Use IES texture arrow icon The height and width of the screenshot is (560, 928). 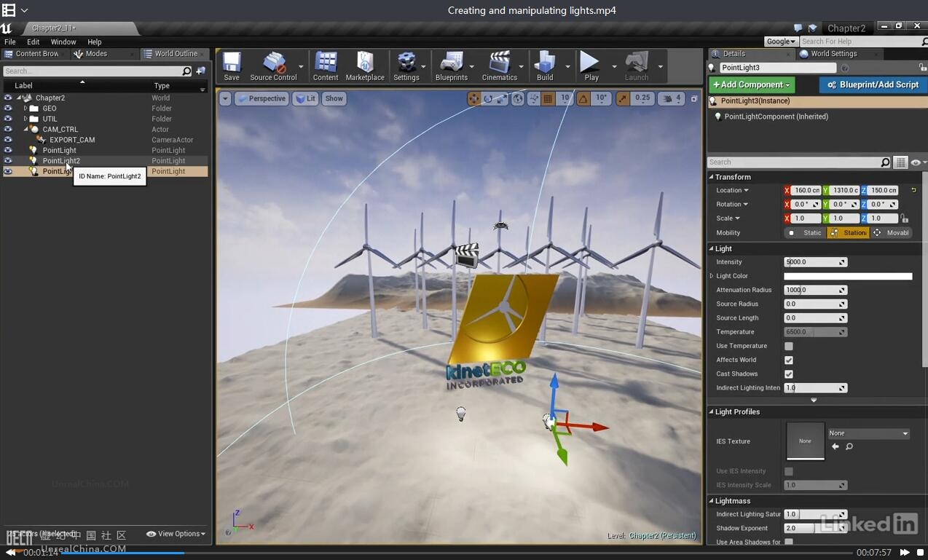835,446
